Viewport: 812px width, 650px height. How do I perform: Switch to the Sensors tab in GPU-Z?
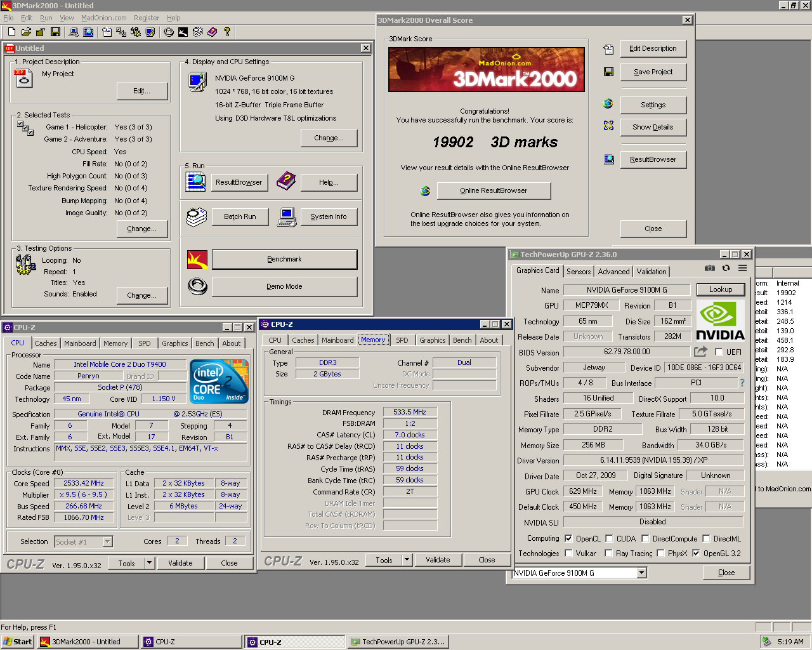click(579, 272)
